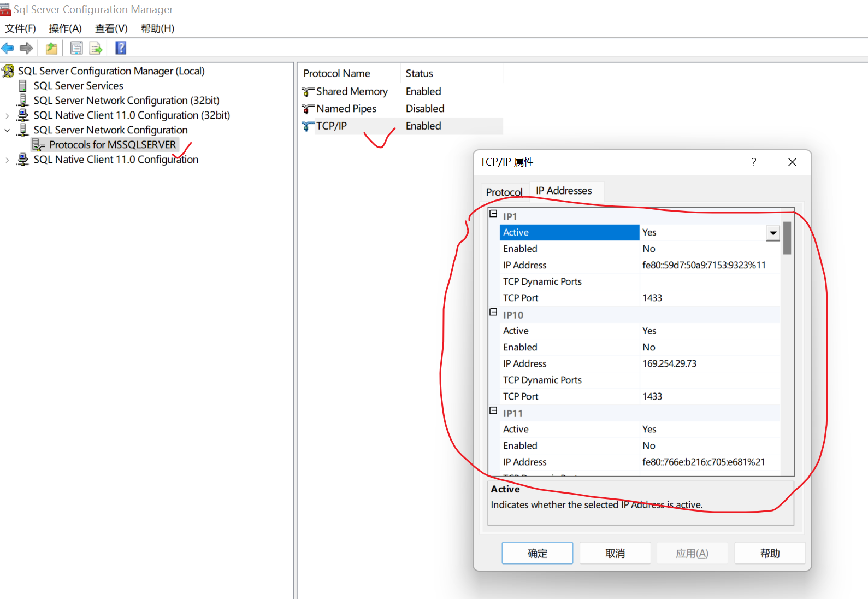The height and width of the screenshot is (599, 868).
Task: Open the 帮助(H) menu
Action: [157, 28]
